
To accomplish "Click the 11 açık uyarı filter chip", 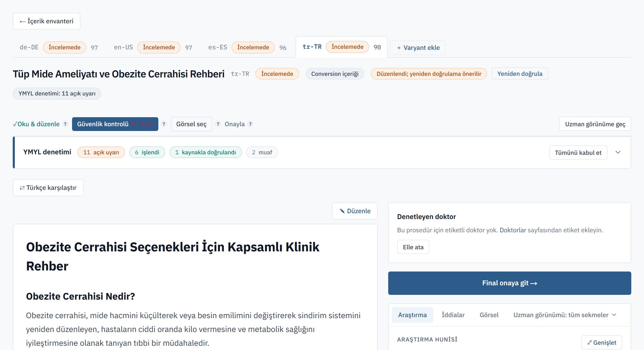I will coord(101,152).
